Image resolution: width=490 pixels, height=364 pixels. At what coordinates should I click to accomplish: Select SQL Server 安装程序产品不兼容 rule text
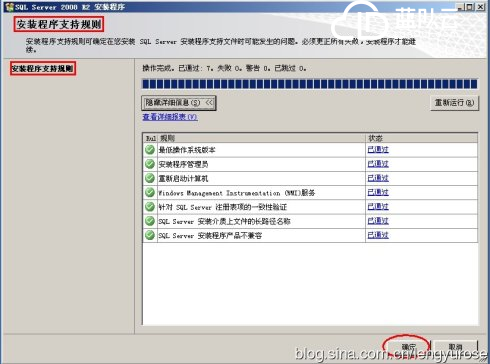[210, 236]
